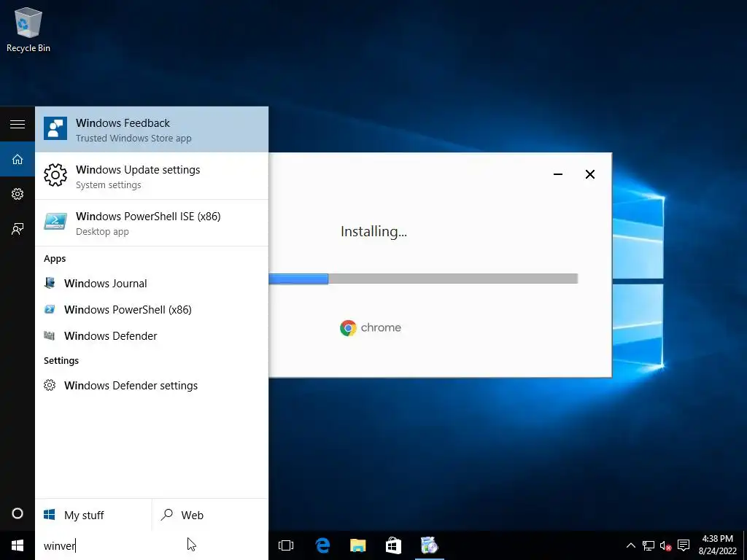Open the Action Center notifications icon
The image size is (747, 560).
684,545
